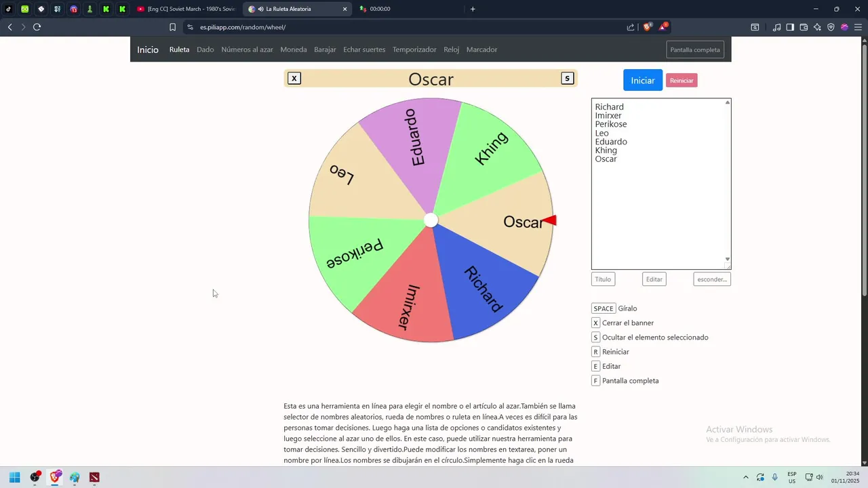Screen dimensions: 868x488
Task: Open Echar suertes in navbar
Action: pyautogui.click(x=364, y=49)
